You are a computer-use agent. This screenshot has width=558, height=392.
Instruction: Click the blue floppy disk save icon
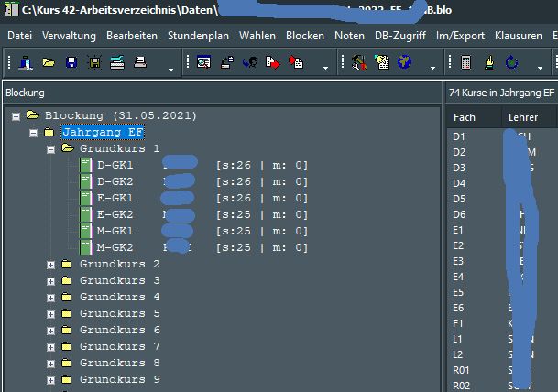coord(71,63)
